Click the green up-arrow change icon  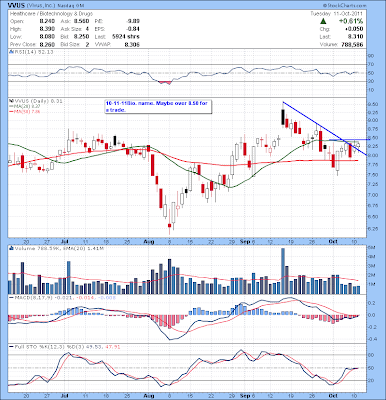pos(323,21)
